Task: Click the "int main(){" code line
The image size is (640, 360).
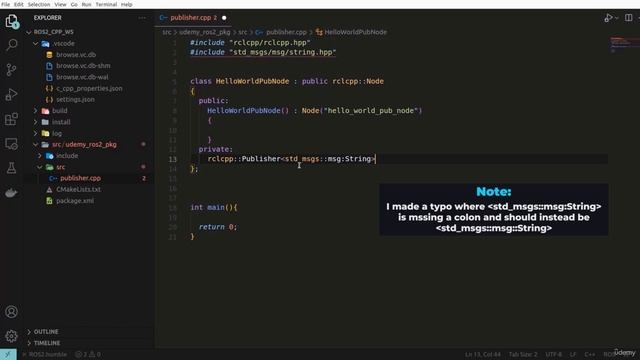Action: [213, 207]
